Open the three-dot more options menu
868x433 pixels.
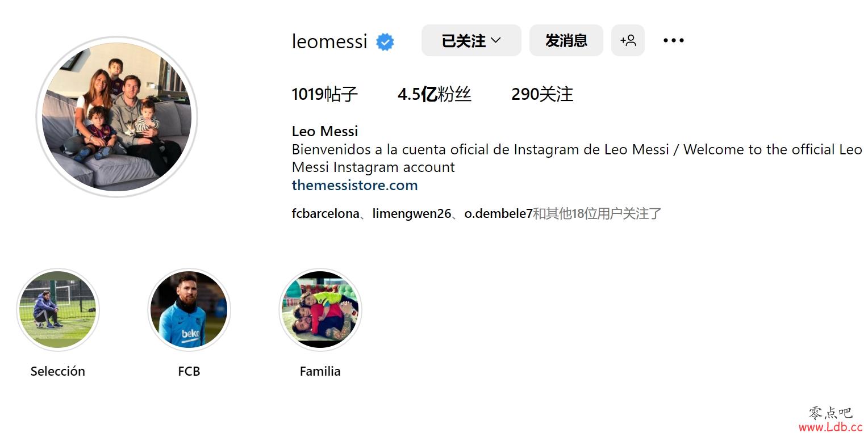(x=674, y=40)
